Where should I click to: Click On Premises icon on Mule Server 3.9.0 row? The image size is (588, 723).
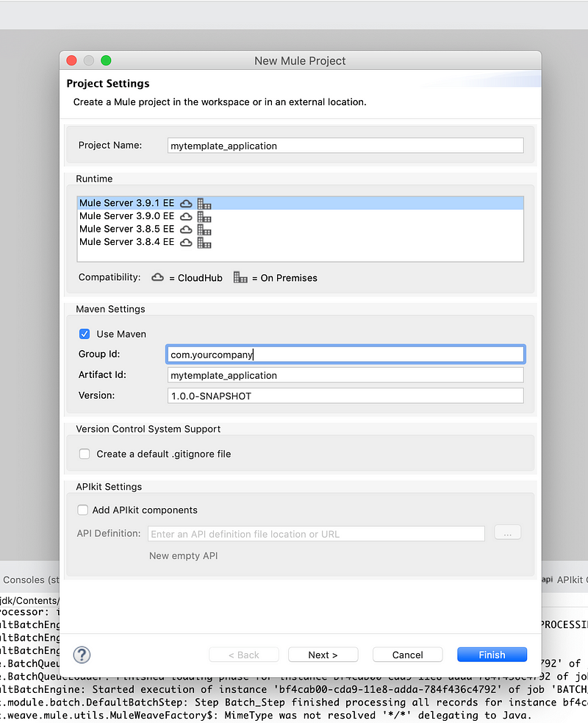pyautogui.click(x=204, y=216)
